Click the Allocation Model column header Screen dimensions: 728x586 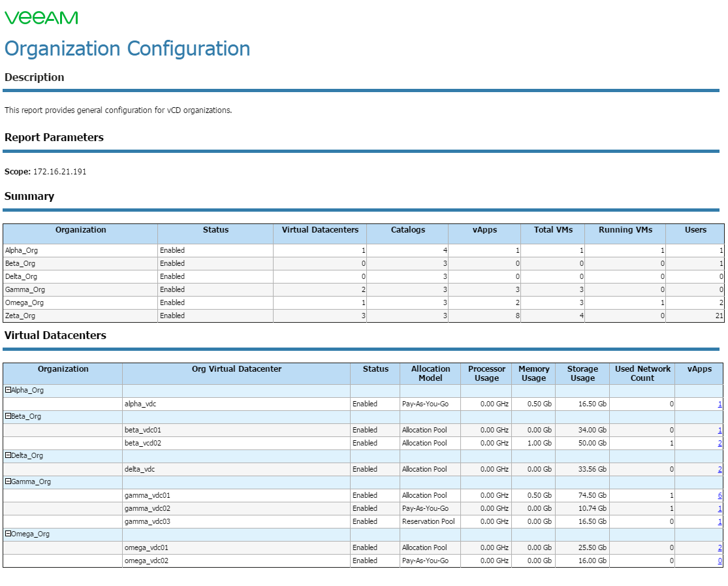pyautogui.click(x=430, y=373)
